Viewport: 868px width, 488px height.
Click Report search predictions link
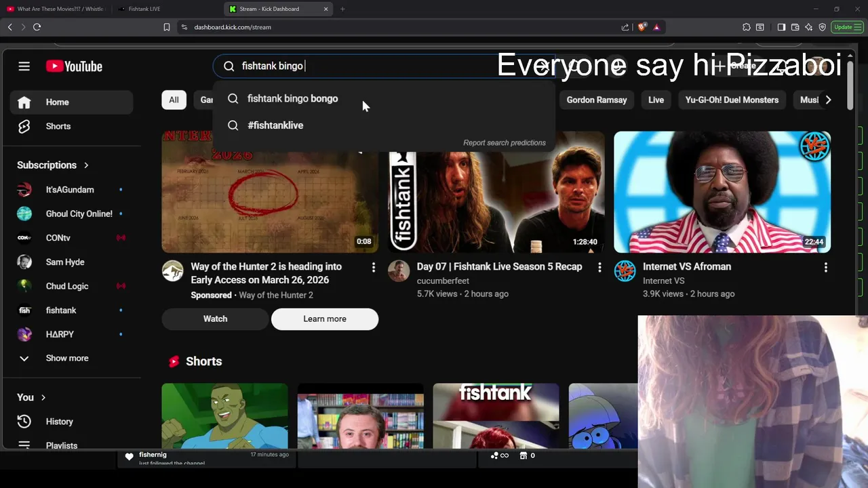click(505, 143)
